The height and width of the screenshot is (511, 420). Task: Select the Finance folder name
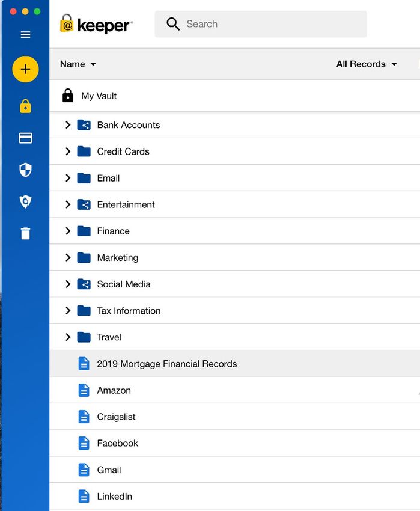(x=113, y=231)
